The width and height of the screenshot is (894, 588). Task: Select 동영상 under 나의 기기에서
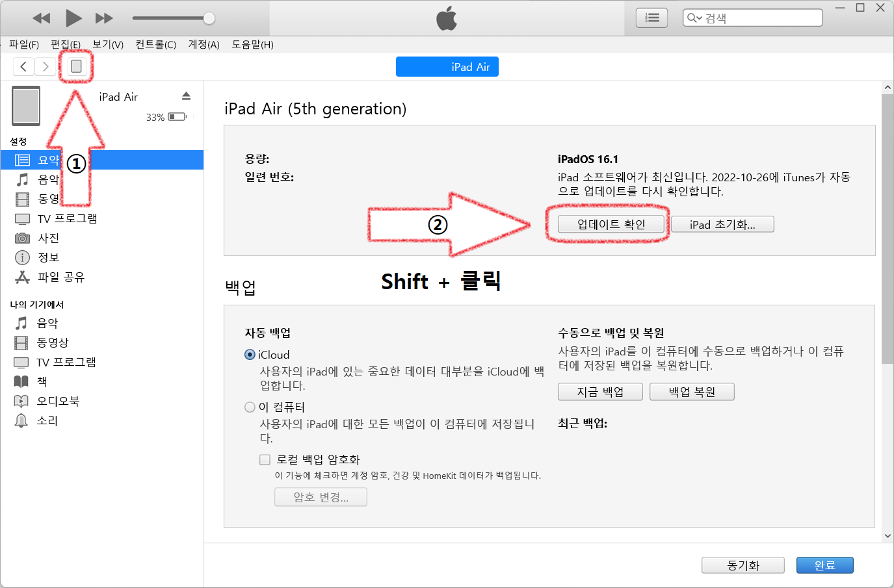pyautogui.click(x=102, y=342)
